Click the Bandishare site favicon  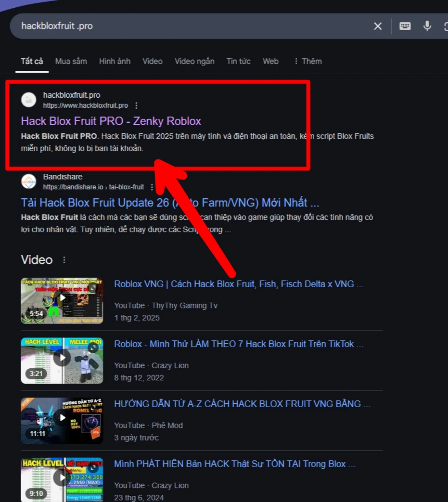tap(29, 181)
